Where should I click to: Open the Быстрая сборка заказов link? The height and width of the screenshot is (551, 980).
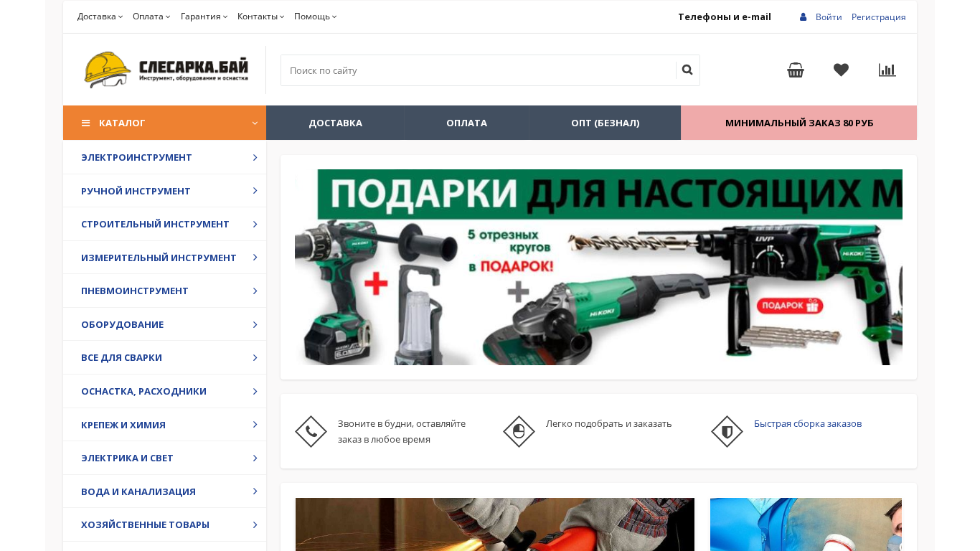(808, 423)
